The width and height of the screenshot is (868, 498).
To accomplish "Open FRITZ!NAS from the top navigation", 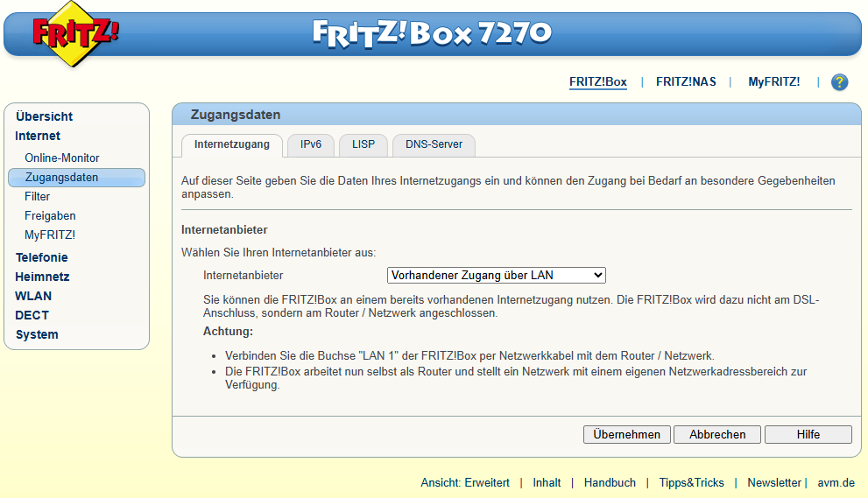I will [x=686, y=82].
